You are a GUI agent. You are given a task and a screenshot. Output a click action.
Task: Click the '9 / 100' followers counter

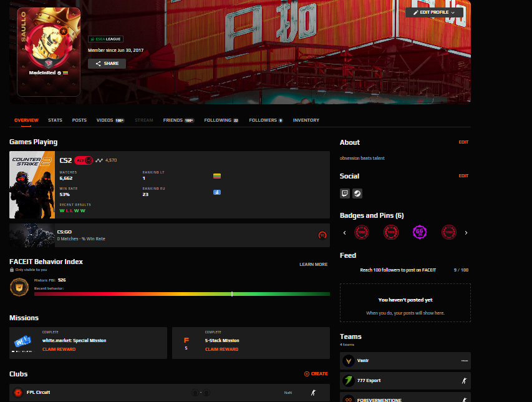pyautogui.click(x=461, y=270)
